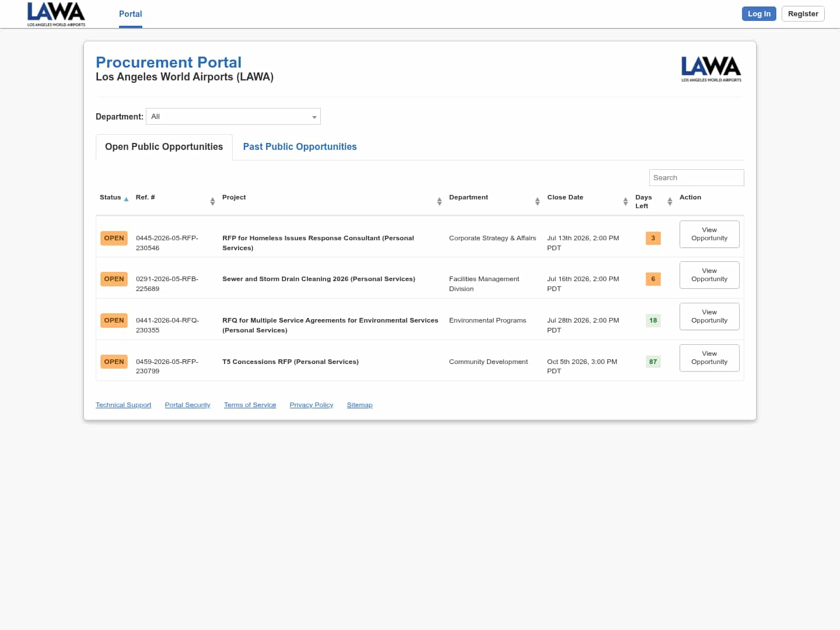Open the Privacy Policy footer link
840x630 pixels.
click(x=311, y=405)
